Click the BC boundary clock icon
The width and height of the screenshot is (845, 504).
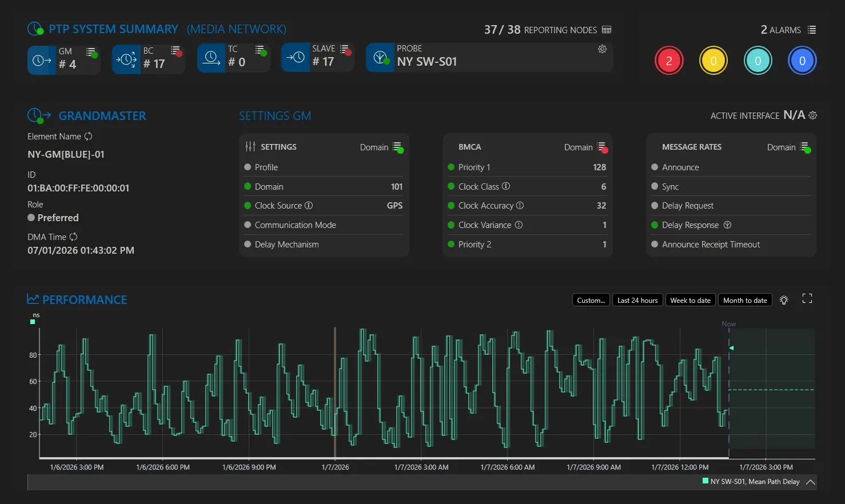[126, 59]
